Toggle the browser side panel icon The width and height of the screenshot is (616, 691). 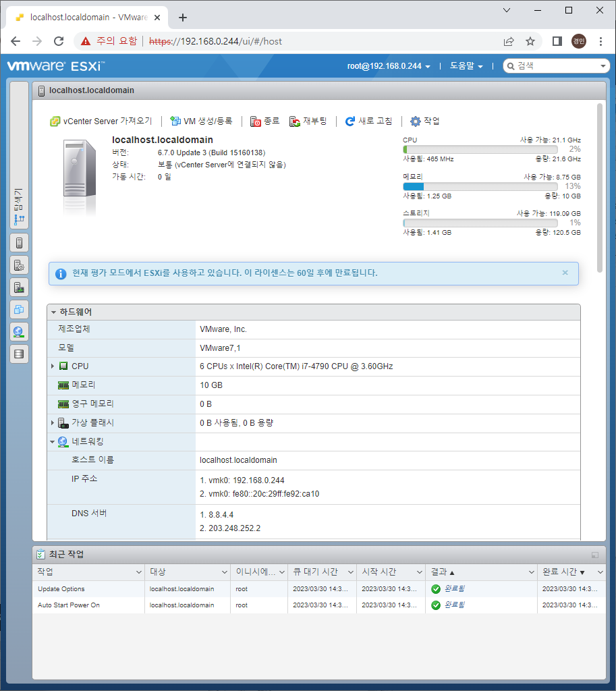click(557, 41)
